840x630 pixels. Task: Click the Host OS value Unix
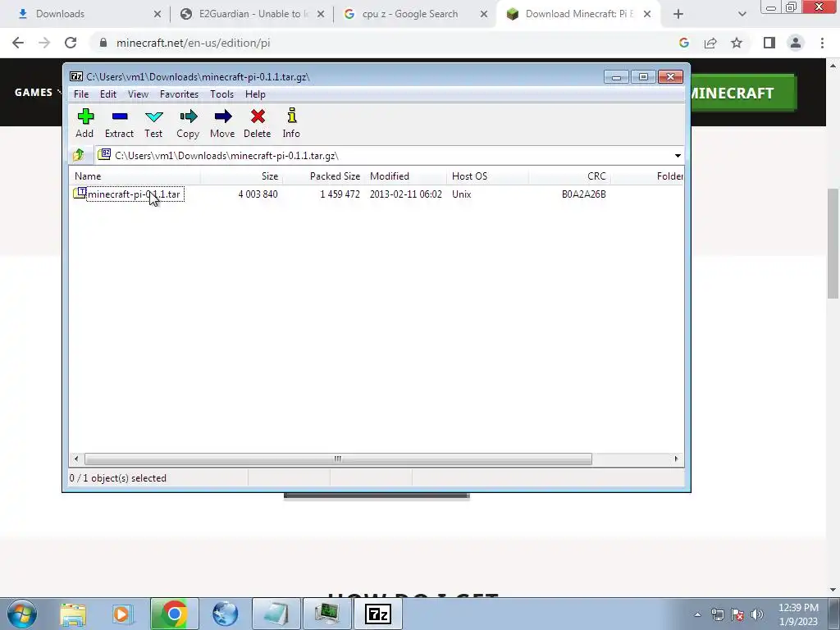461,194
